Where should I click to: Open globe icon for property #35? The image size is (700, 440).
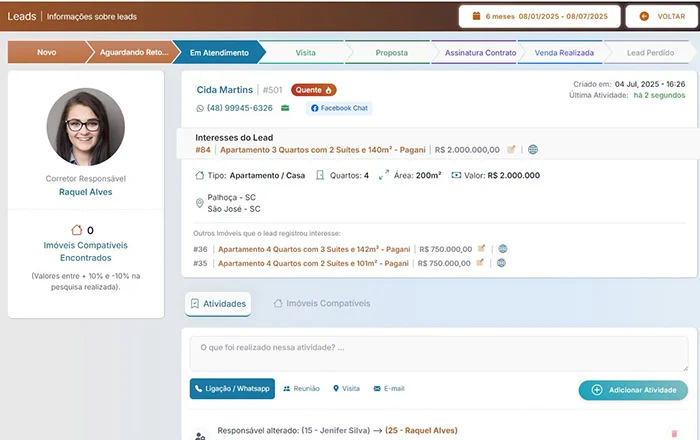pyautogui.click(x=501, y=263)
